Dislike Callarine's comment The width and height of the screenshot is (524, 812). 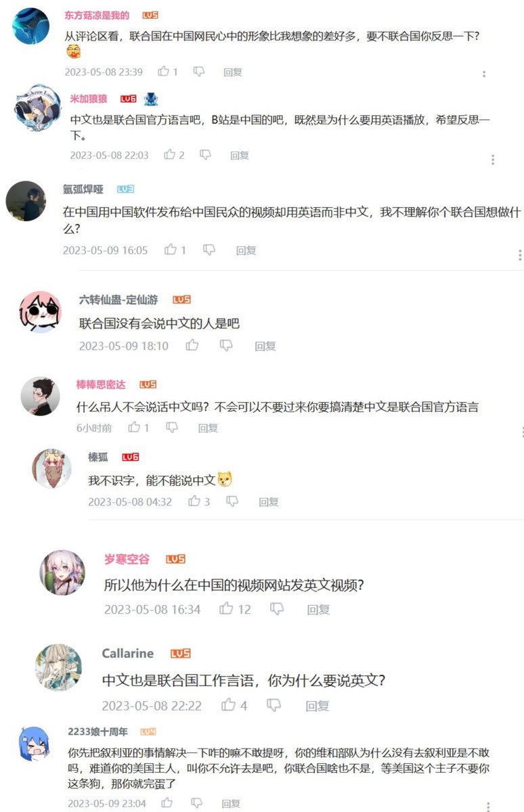pos(274,705)
